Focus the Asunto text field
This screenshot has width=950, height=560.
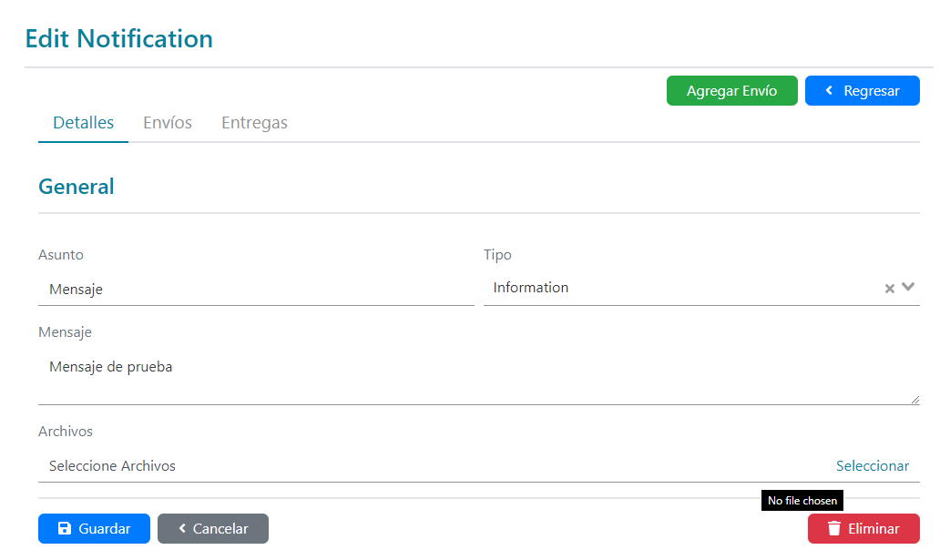256,290
